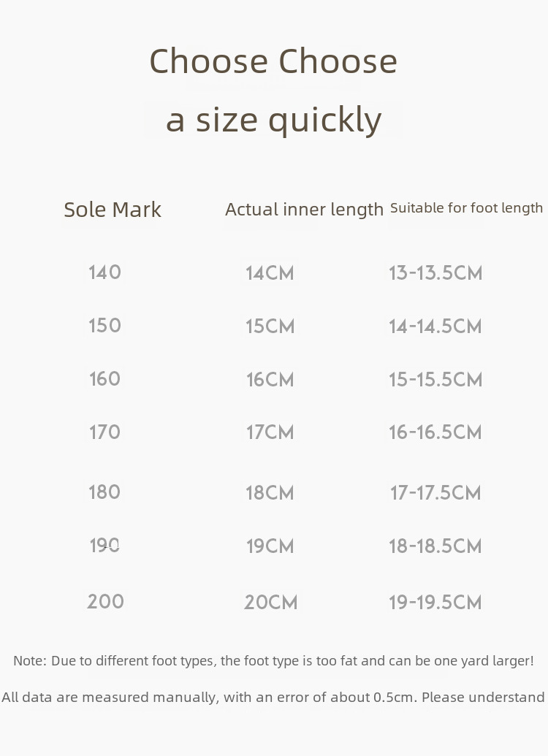Image resolution: width=548 pixels, height=756 pixels.
Task: Click the "a size quickly" heading text
Action: coord(273,120)
